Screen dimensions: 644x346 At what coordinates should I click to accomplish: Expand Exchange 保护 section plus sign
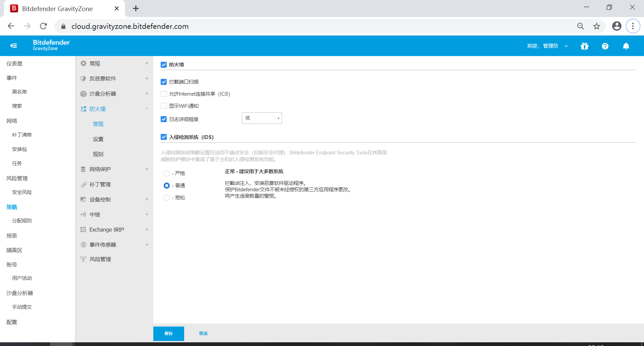coord(147,230)
